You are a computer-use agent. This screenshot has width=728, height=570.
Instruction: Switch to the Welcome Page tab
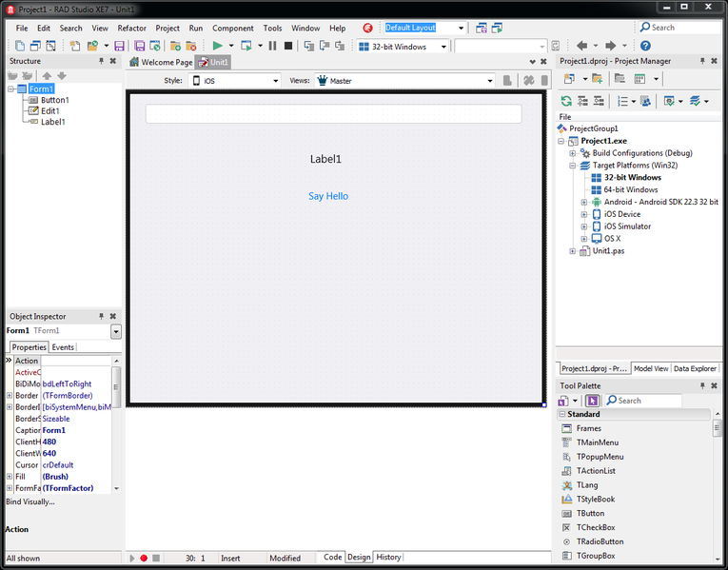click(x=161, y=62)
